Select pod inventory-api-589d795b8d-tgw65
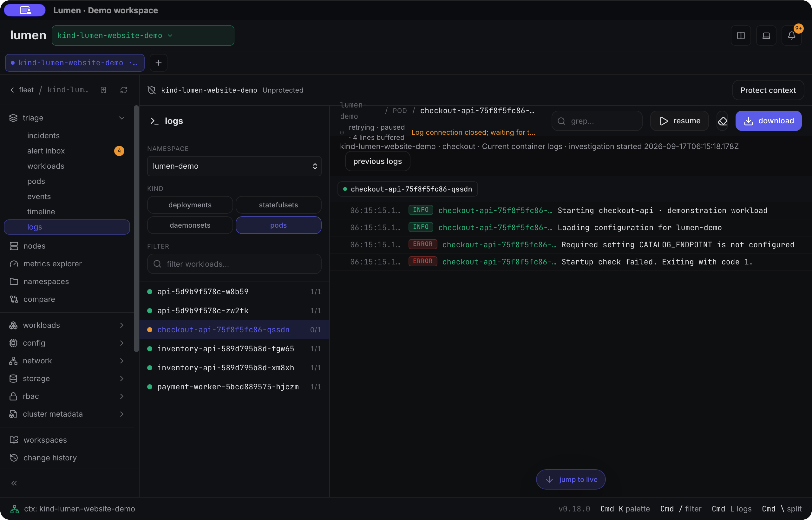 [234, 349]
